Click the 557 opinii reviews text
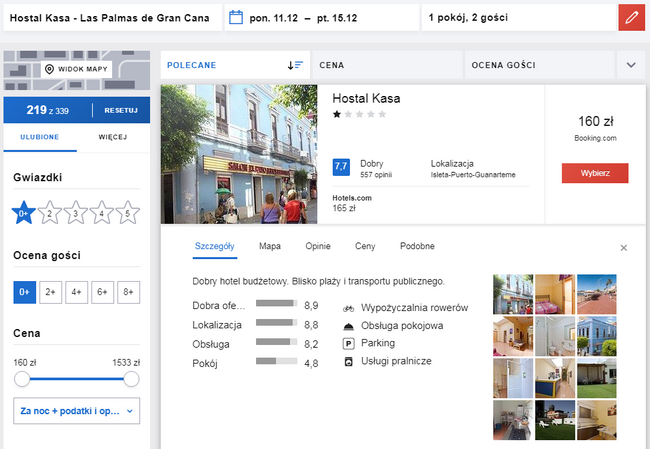 [x=376, y=175]
